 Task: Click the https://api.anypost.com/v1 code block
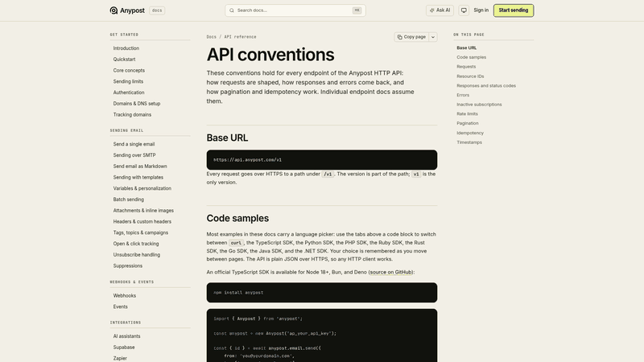point(321,159)
